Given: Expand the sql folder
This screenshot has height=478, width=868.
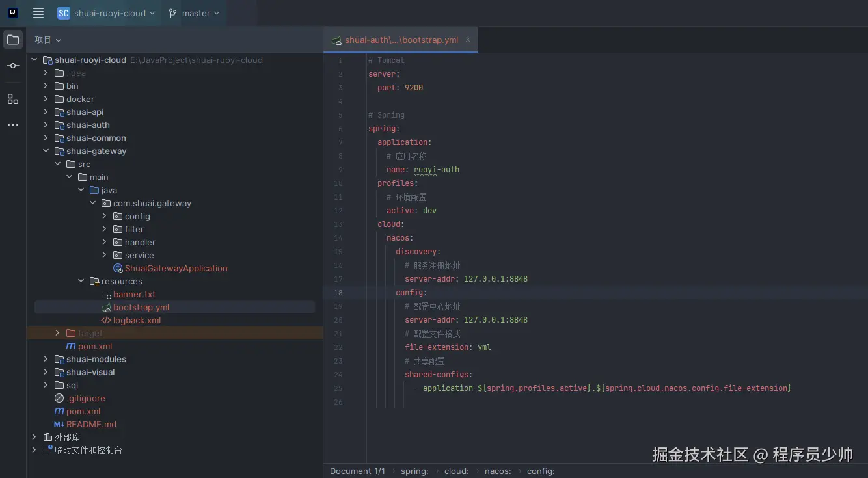Looking at the screenshot, I should 46,385.
